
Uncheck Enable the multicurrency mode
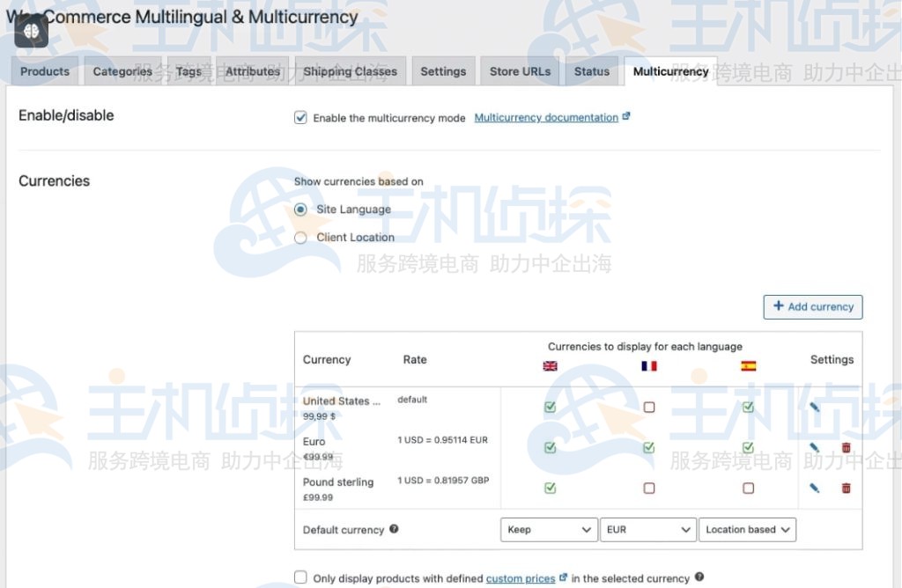[300, 118]
